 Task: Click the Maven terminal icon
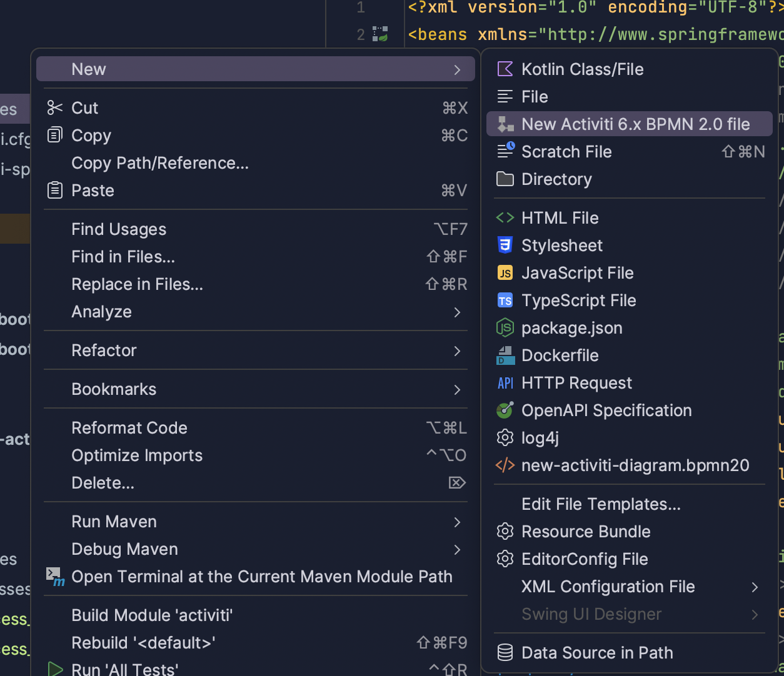(56, 577)
